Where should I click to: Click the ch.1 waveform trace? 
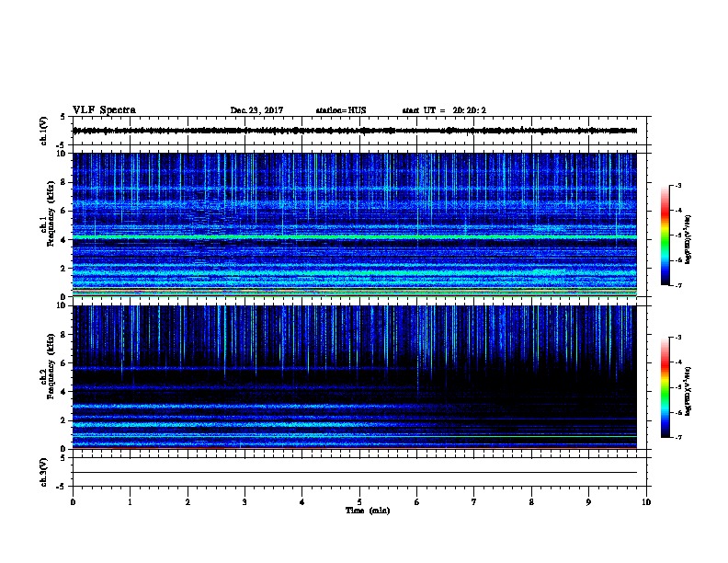click(355, 131)
